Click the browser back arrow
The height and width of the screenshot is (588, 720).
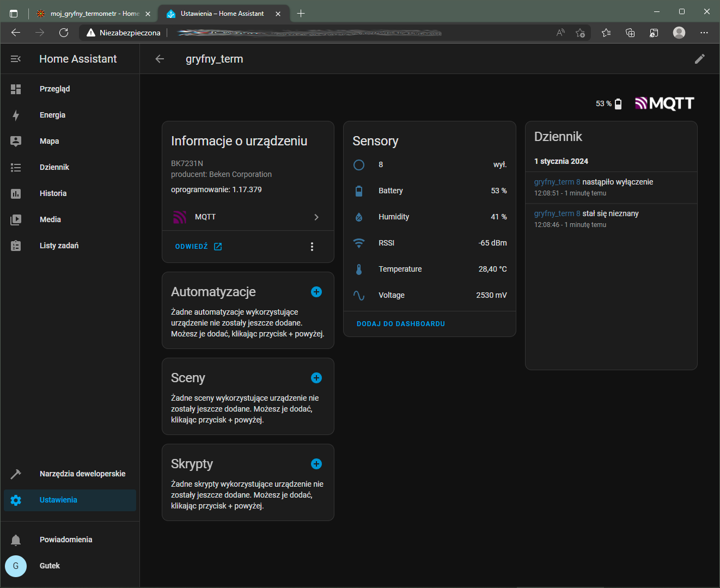(x=16, y=33)
